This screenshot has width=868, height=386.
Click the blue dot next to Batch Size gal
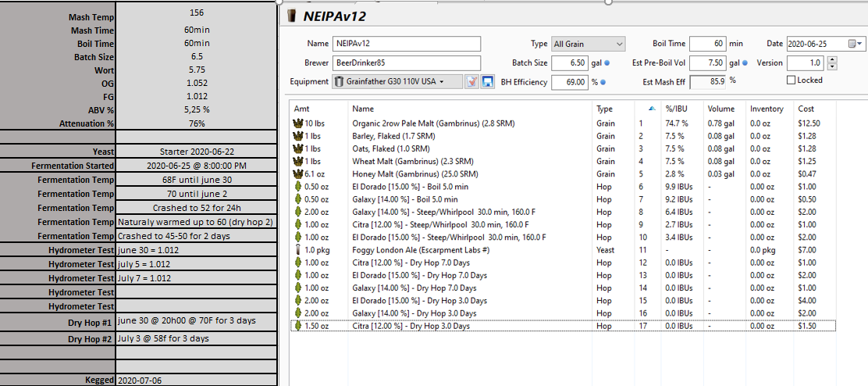(607, 63)
